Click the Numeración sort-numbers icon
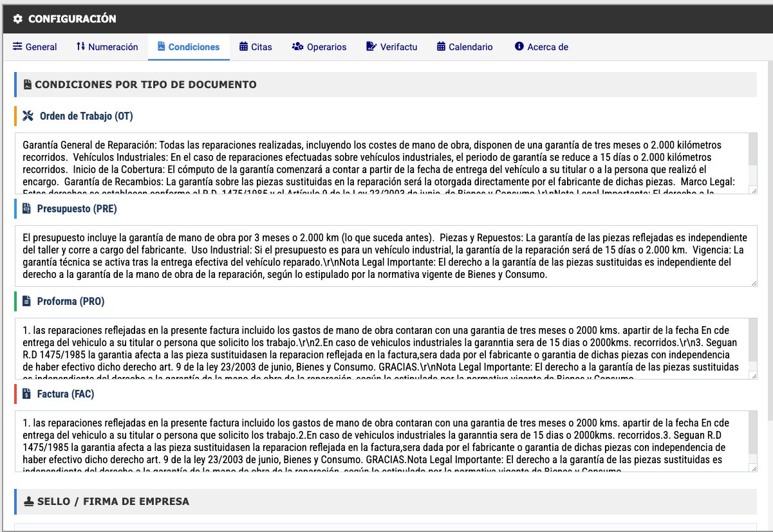The height and width of the screenshot is (532, 773). (80, 47)
